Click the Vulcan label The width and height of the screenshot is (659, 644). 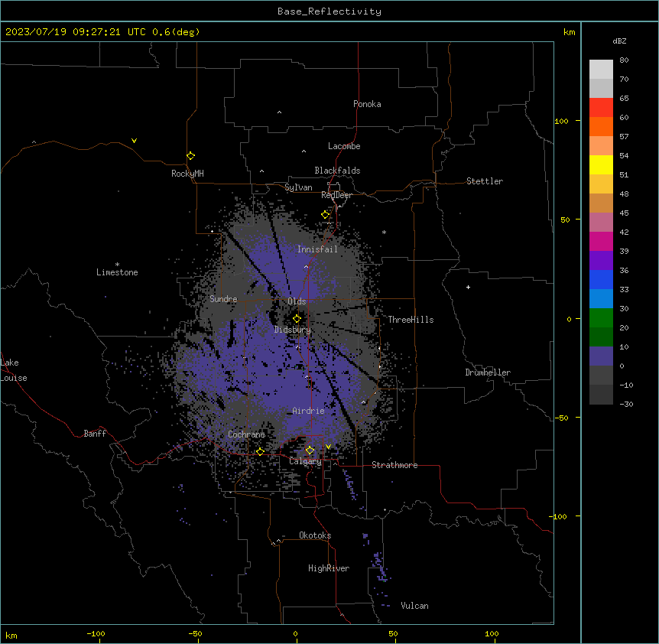414,606
